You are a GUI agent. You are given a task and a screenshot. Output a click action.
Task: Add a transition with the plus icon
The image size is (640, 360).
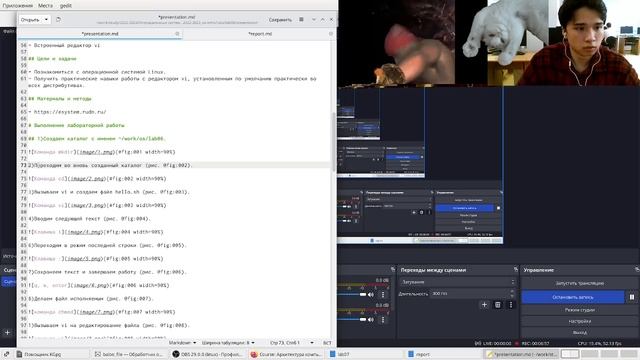point(484,304)
